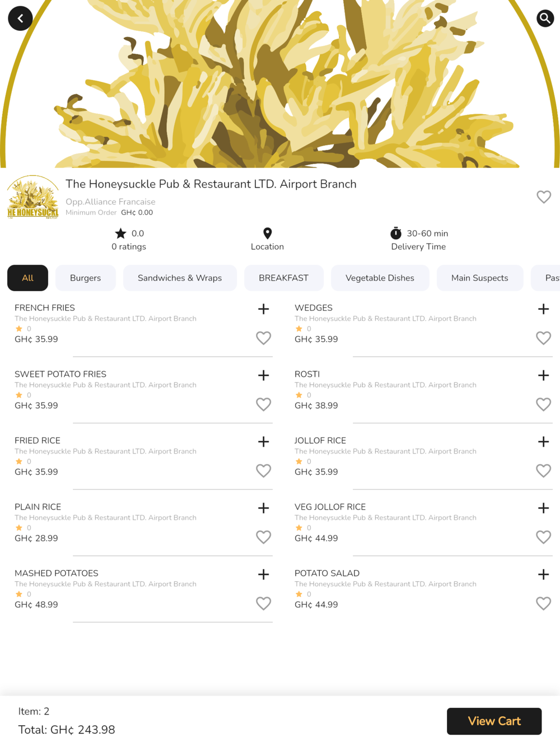
Task: Toggle favorite heart on SWEET POTATO FRIES
Action: pos(263,404)
